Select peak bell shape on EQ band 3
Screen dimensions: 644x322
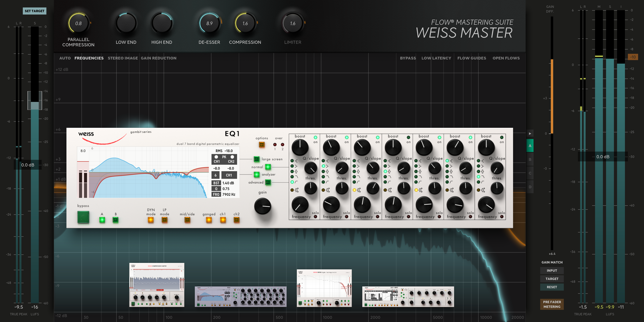354,171
